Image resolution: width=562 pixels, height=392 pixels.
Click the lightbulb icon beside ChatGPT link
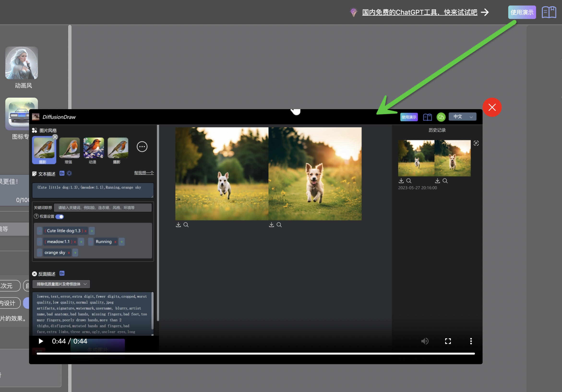[353, 12]
